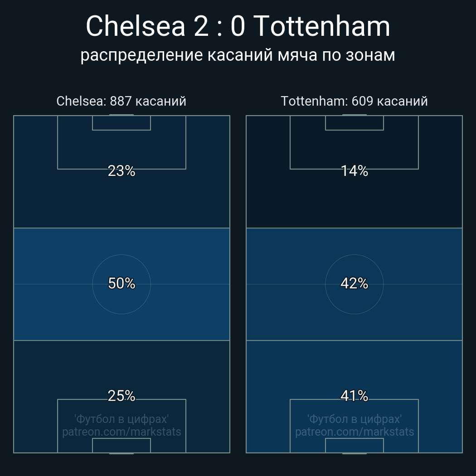Viewport: 476px width, 476px height.
Task: Click 'Футбол в цифрах' watermark on Chelsea pitch
Action: tap(121, 419)
